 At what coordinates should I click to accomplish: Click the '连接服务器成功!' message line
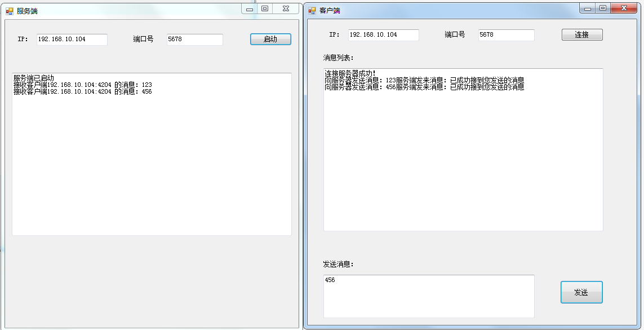pyautogui.click(x=350, y=73)
